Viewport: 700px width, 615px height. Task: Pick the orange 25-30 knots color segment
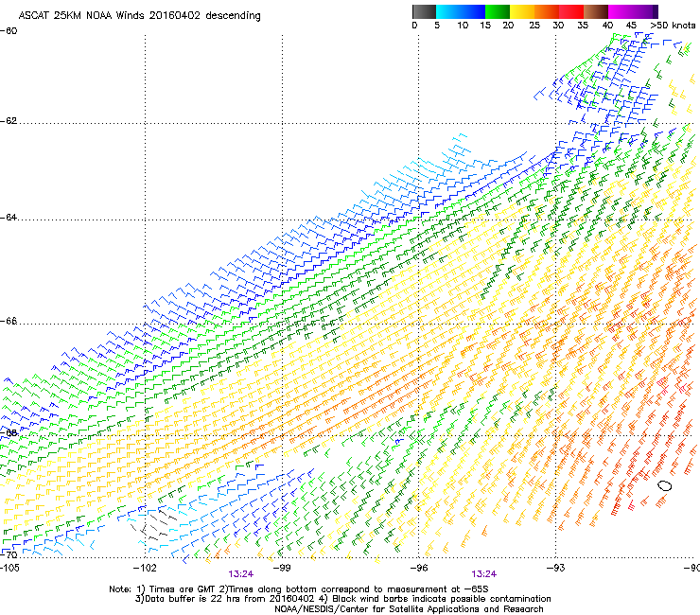pyautogui.click(x=547, y=11)
